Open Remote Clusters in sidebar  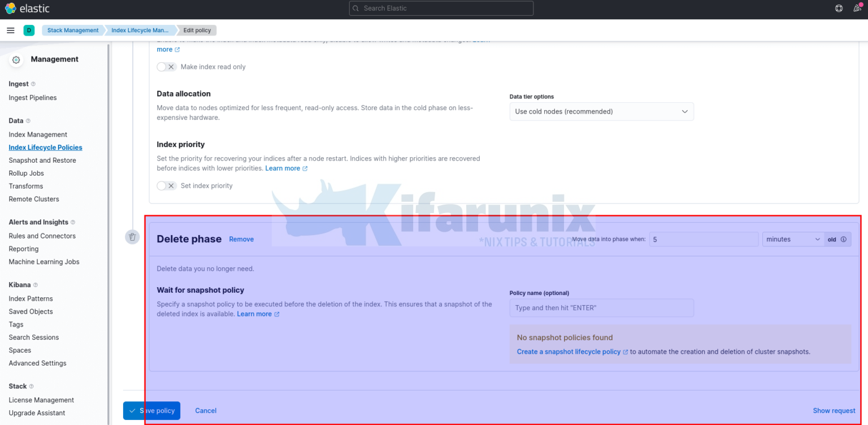pyautogui.click(x=34, y=200)
